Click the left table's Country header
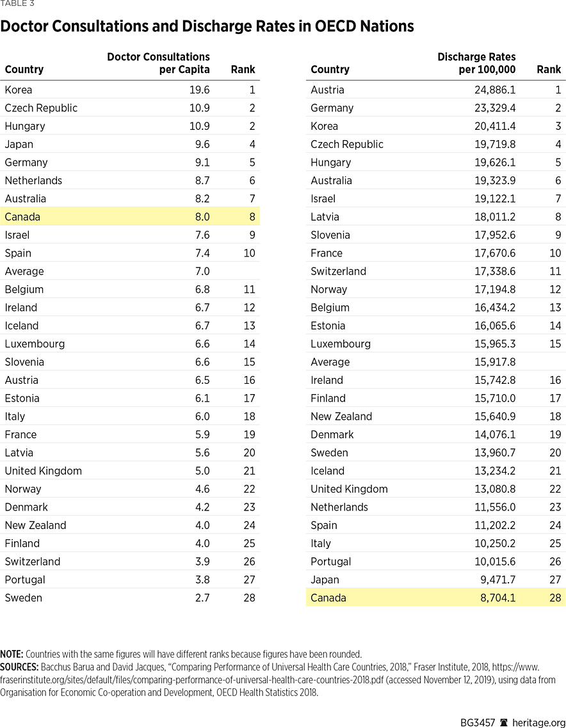The height and width of the screenshot is (728, 566). 24,69
